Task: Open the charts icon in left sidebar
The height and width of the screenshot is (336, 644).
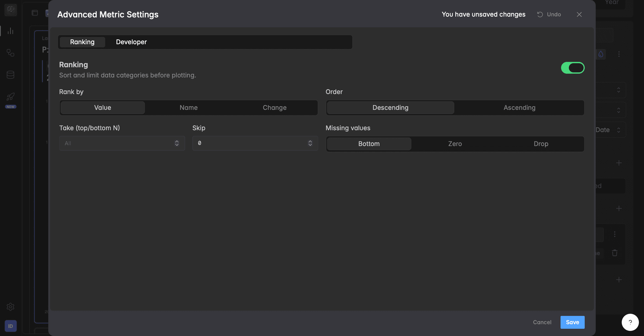Action: 10,31
